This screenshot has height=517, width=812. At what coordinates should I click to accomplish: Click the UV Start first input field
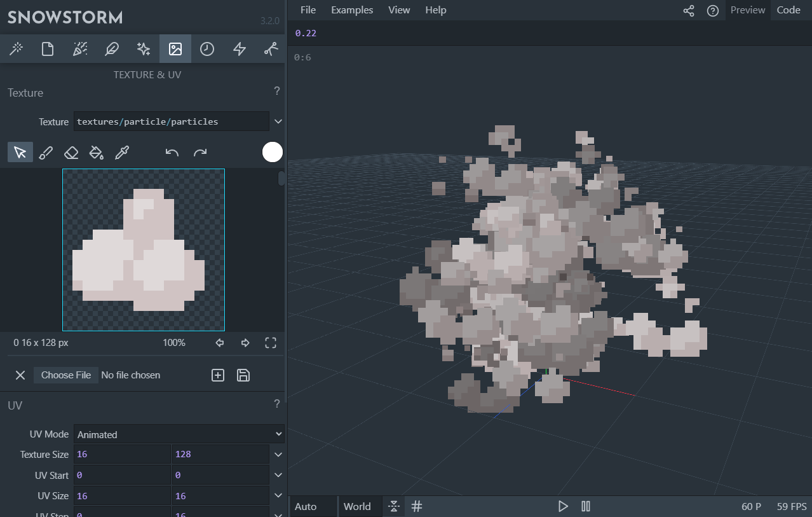(x=122, y=475)
